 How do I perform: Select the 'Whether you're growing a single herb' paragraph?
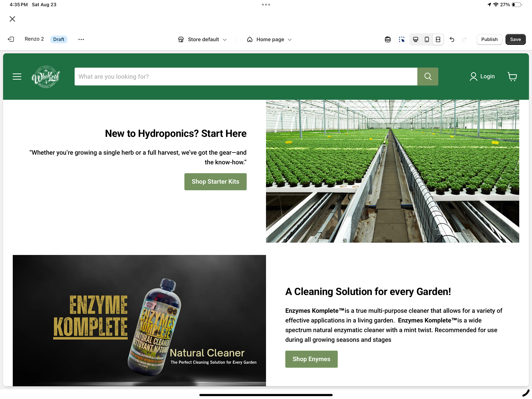(x=138, y=157)
